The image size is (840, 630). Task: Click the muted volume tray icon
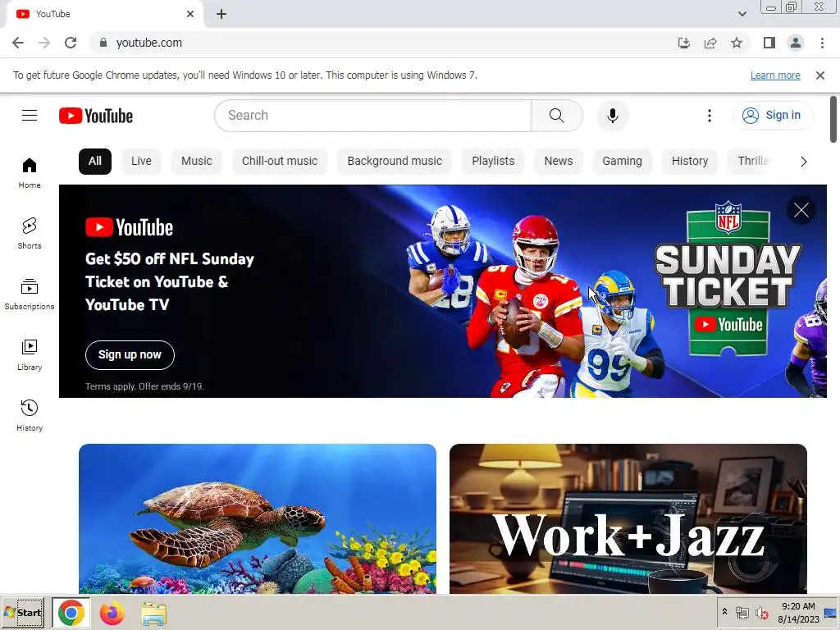(761, 613)
